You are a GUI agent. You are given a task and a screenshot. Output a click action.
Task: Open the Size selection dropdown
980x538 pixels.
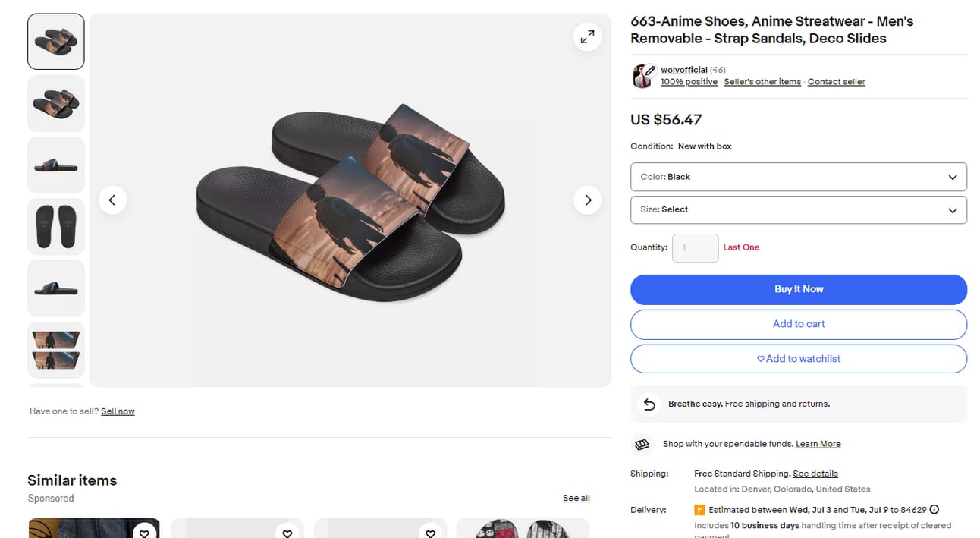pos(798,210)
